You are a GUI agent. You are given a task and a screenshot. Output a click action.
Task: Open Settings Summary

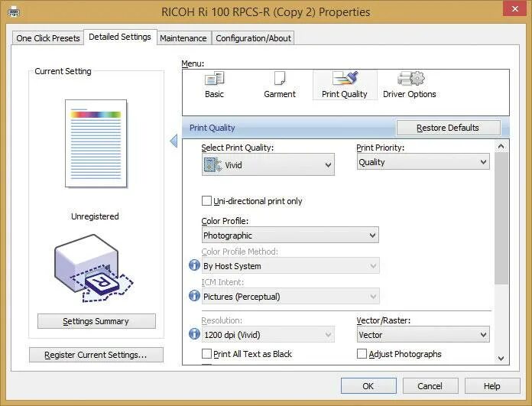(x=96, y=321)
